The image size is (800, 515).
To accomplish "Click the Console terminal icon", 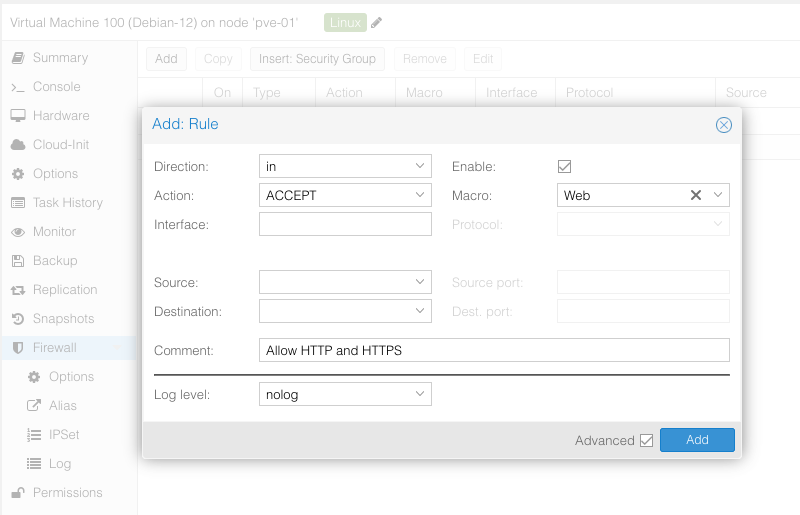I will coord(18,87).
